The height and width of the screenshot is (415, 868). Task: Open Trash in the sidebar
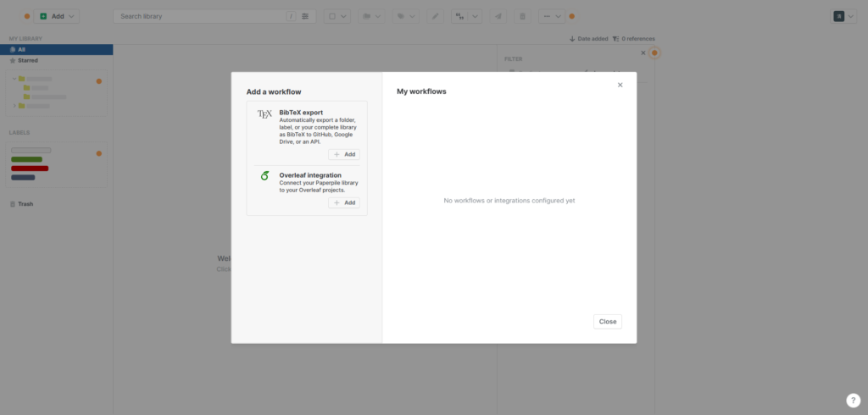(x=25, y=204)
